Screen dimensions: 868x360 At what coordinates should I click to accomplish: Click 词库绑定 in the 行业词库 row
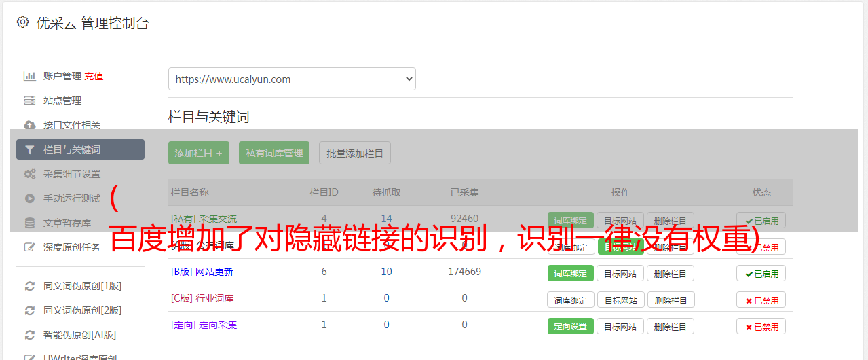click(x=571, y=300)
